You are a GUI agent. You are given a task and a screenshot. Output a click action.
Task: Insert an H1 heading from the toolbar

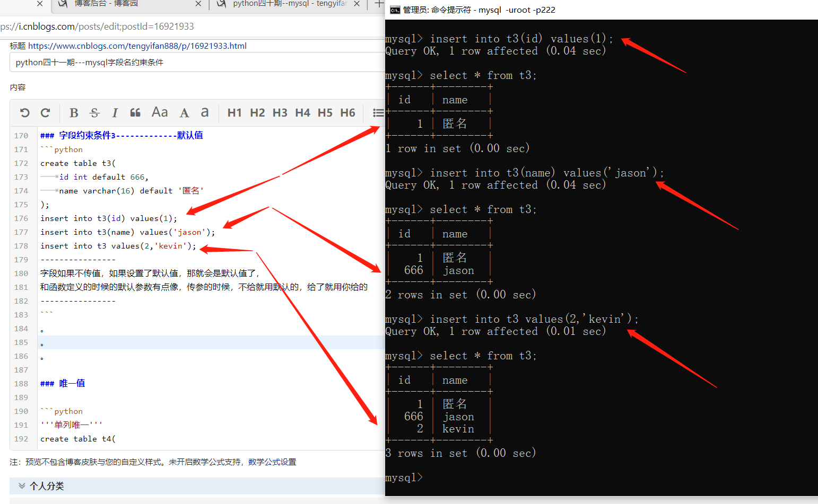click(x=234, y=112)
